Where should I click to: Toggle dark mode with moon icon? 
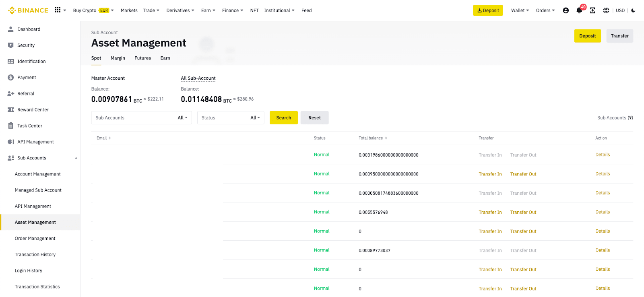click(x=633, y=10)
